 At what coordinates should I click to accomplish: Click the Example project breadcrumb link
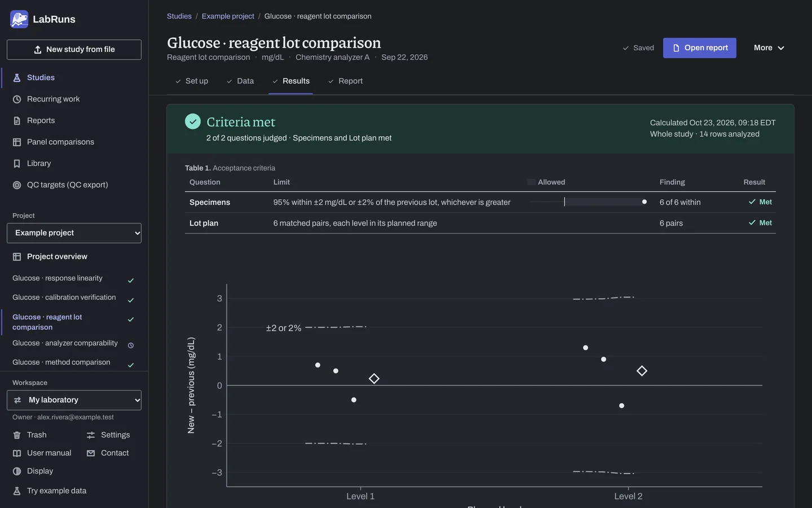coord(228,16)
